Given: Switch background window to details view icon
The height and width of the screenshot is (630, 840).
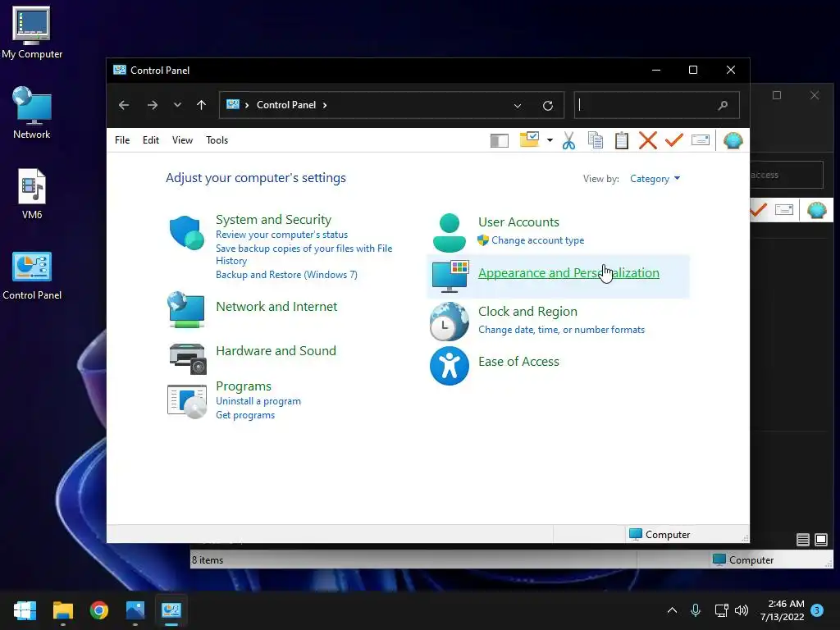Looking at the screenshot, I should tap(802, 540).
